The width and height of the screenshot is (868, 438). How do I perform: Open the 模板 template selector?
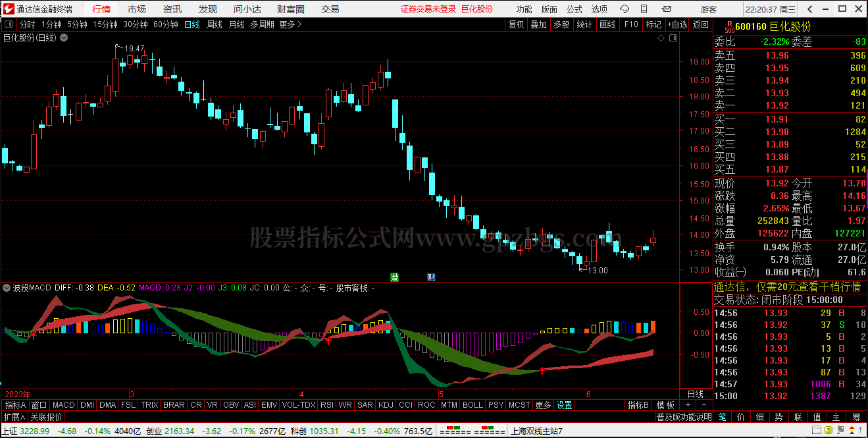coord(665,405)
